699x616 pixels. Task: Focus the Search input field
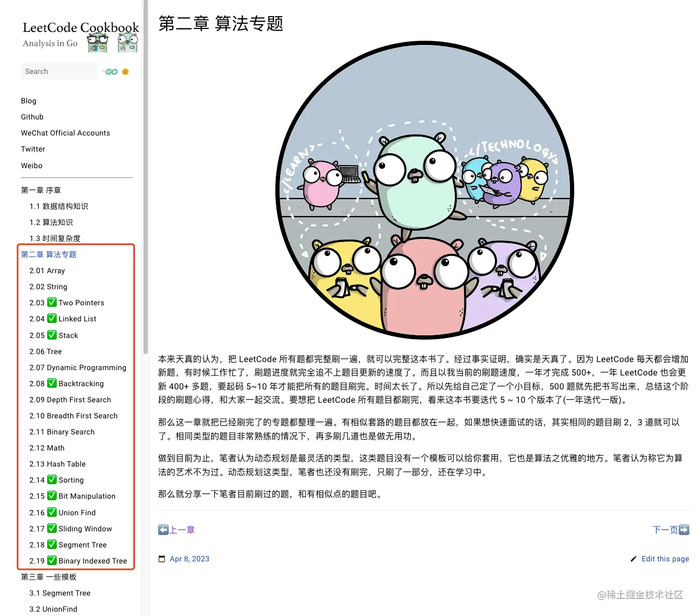tap(59, 71)
